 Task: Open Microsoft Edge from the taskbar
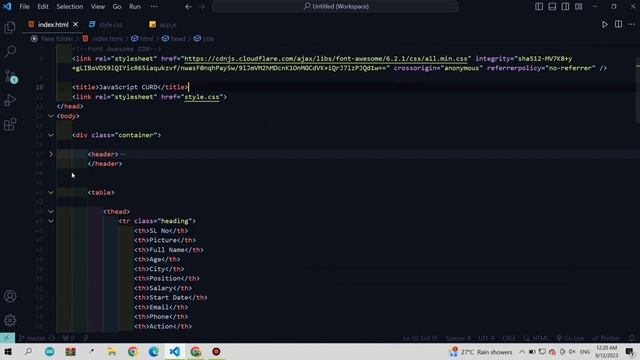coord(154,351)
